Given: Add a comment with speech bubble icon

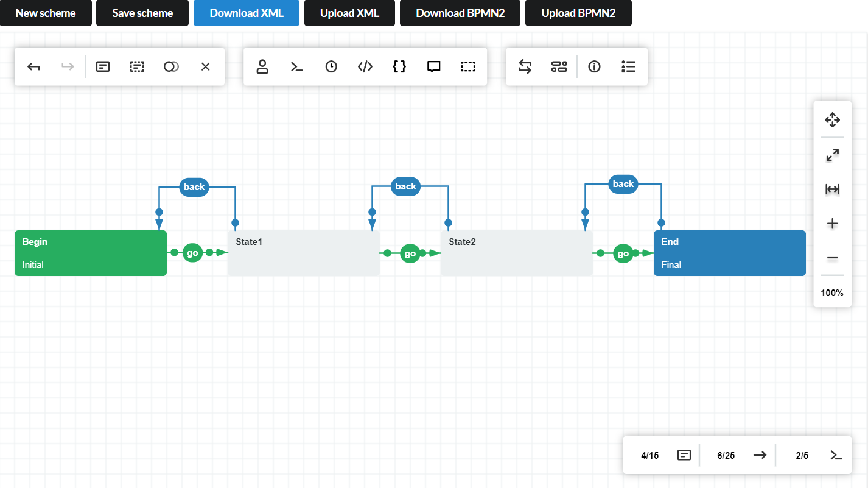Looking at the screenshot, I should 433,67.
